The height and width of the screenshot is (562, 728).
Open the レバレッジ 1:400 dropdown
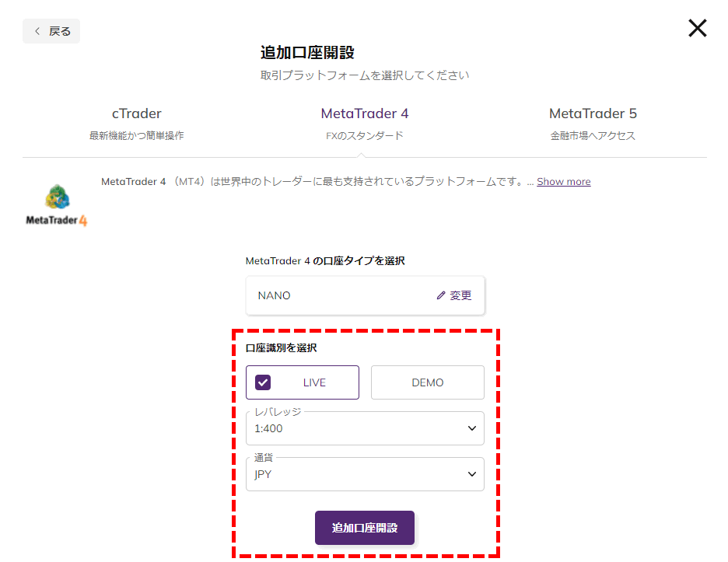point(365,428)
